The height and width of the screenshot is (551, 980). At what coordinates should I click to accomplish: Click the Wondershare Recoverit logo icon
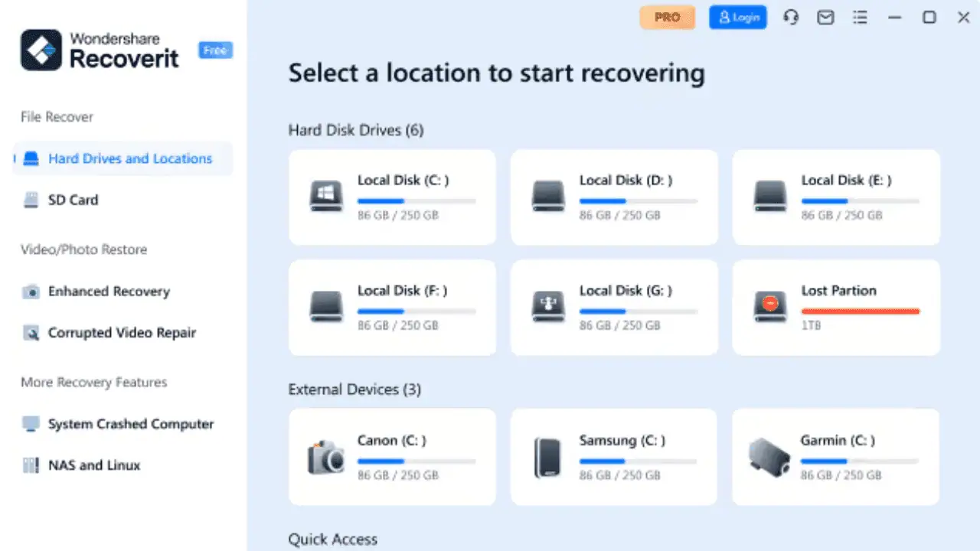click(41, 50)
